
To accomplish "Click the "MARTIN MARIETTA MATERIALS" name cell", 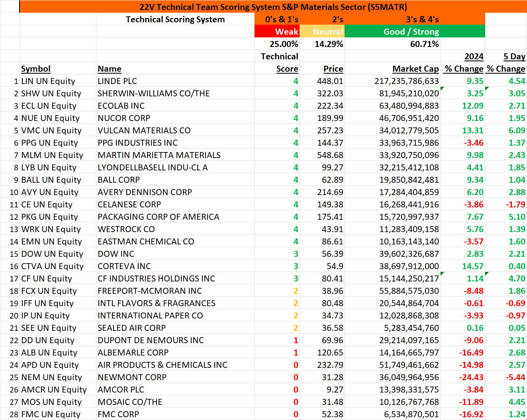I will [x=175, y=155].
